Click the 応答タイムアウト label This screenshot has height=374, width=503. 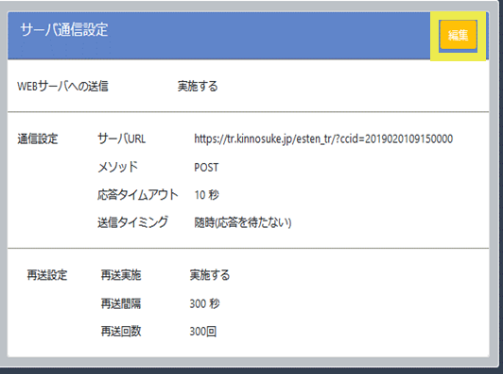click(x=138, y=195)
